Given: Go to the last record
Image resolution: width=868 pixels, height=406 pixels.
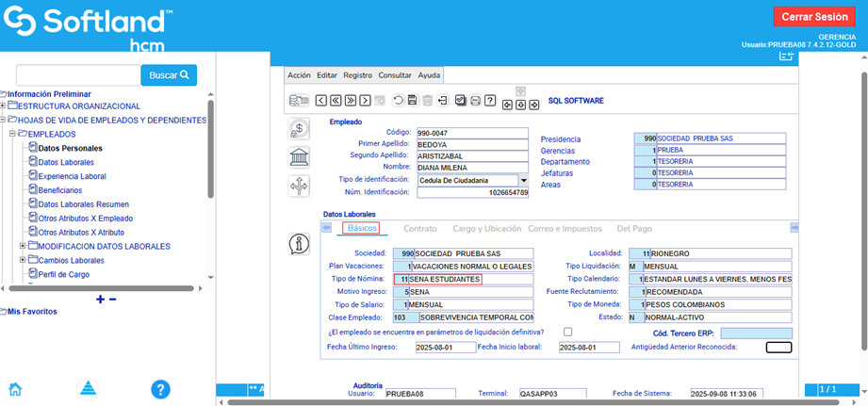Looking at the screenshot, I should pos(365,101).
